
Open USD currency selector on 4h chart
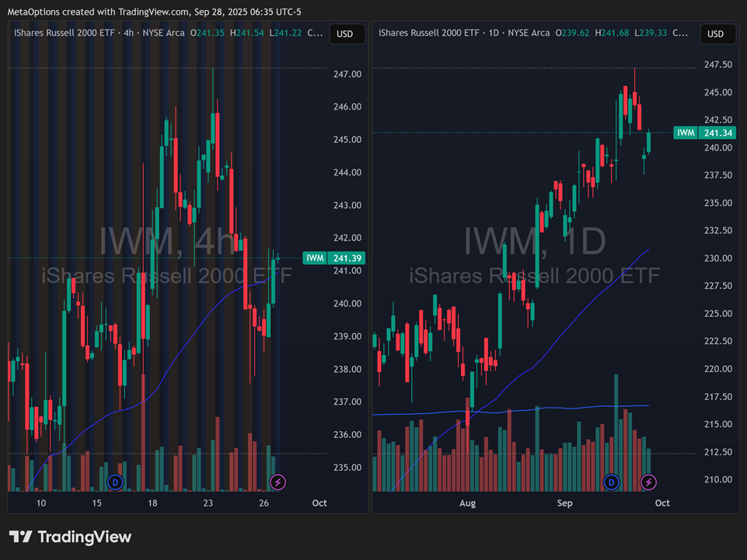347,34
